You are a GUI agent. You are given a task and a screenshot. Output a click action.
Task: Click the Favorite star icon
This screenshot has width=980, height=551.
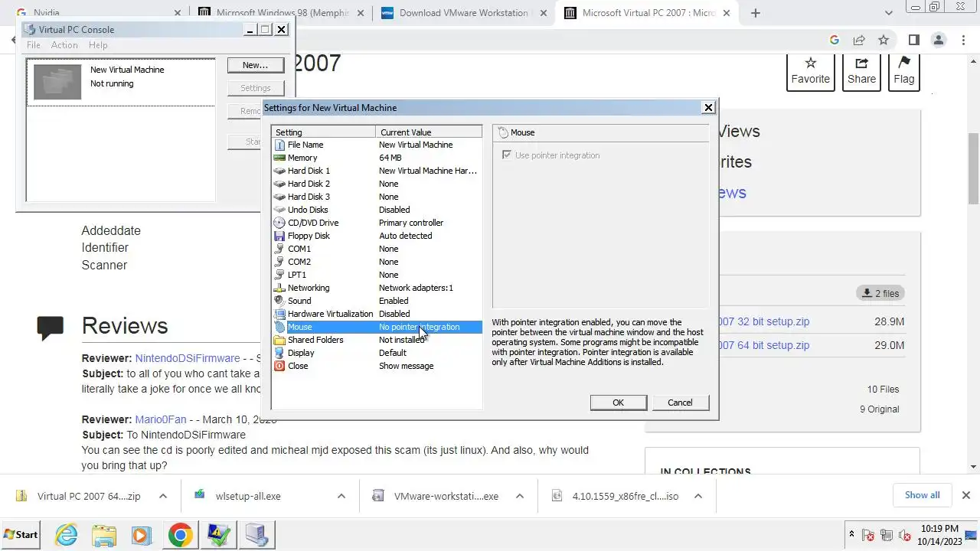(811, 63)
